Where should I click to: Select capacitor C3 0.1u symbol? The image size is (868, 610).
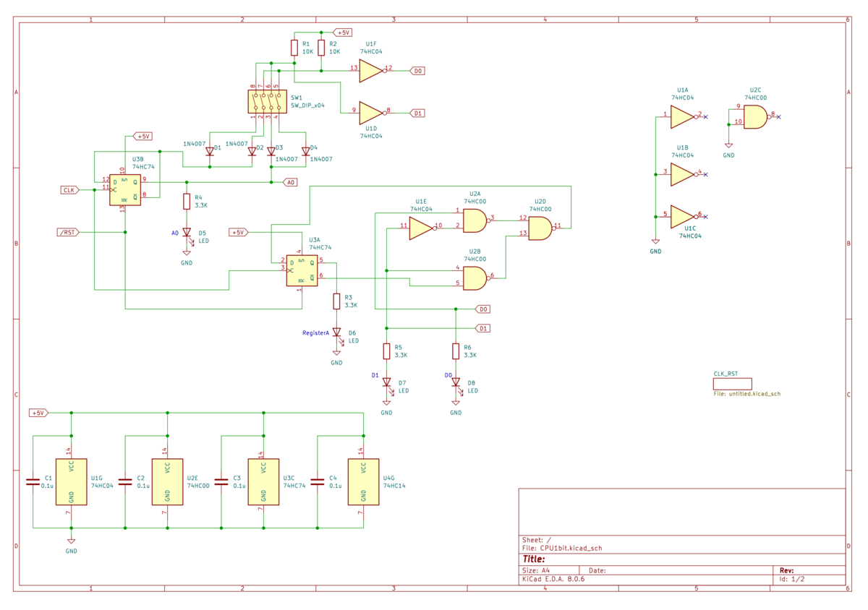(x=221, y=481)
